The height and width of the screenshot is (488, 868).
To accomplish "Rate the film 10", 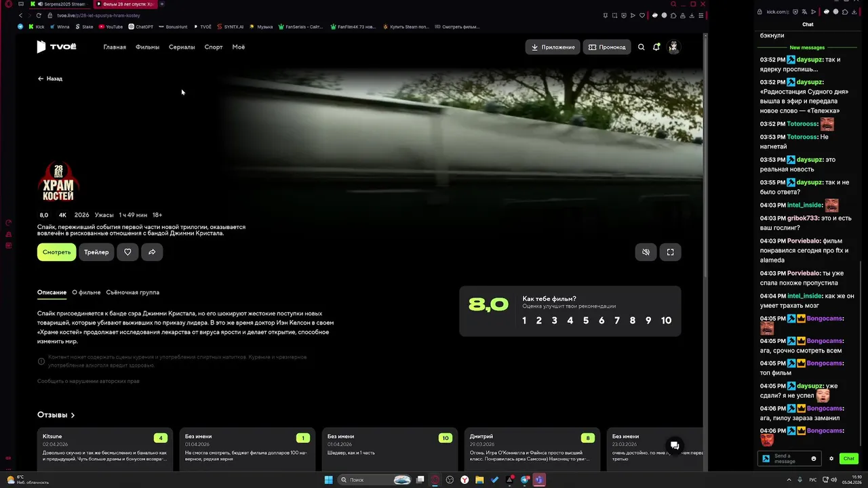I will coord(666,321).
